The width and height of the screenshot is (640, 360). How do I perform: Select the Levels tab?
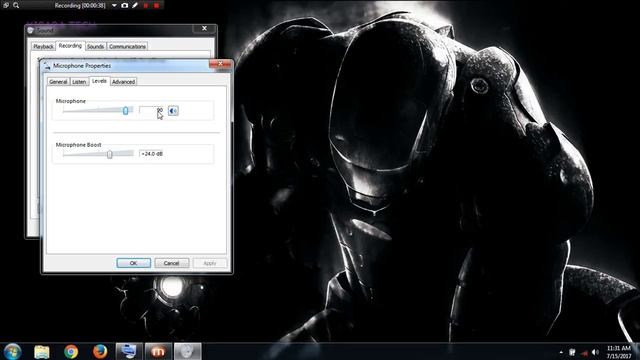click(x=99, y=81)
